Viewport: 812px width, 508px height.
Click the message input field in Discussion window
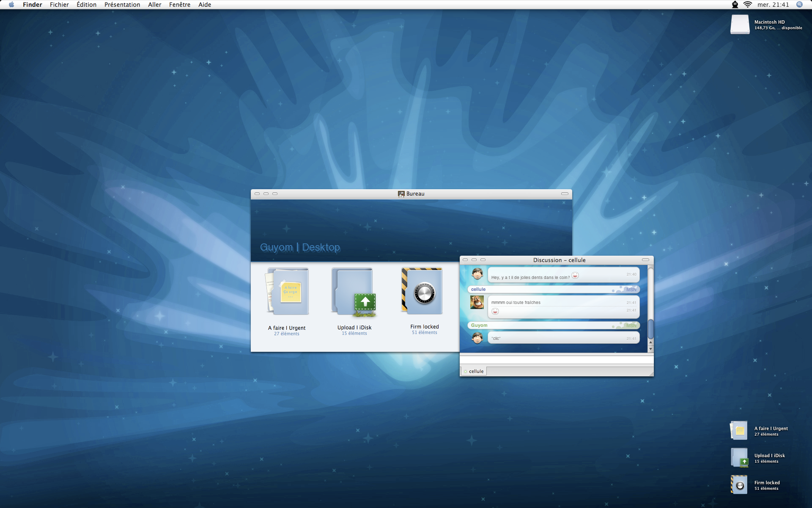(557, 360)
